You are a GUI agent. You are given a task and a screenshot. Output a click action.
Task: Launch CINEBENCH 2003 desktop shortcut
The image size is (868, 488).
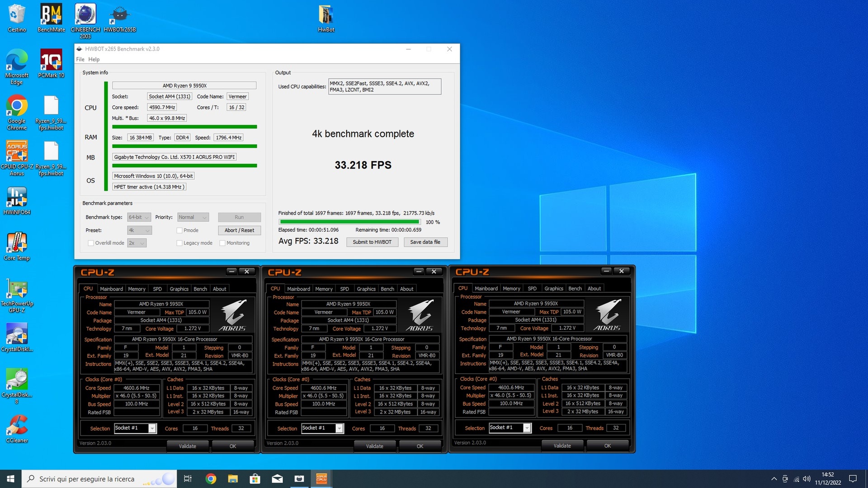click(x=85, y=21)
